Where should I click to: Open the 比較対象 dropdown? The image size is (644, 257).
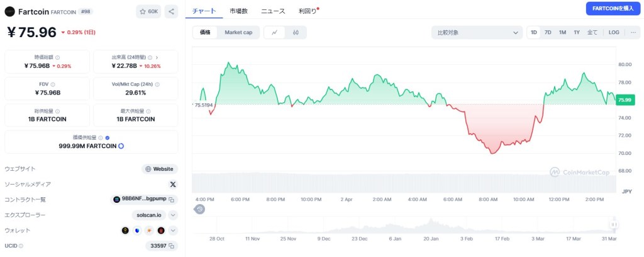point(477,33)
